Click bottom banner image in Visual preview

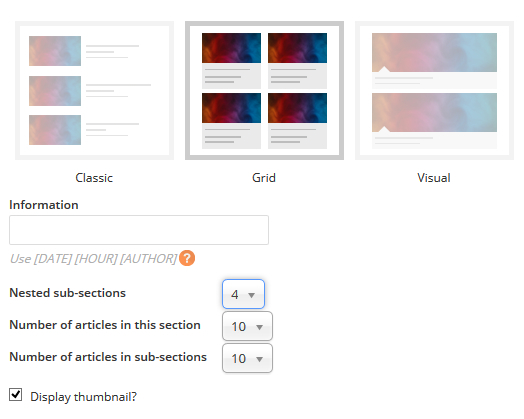tap(434, 113)
